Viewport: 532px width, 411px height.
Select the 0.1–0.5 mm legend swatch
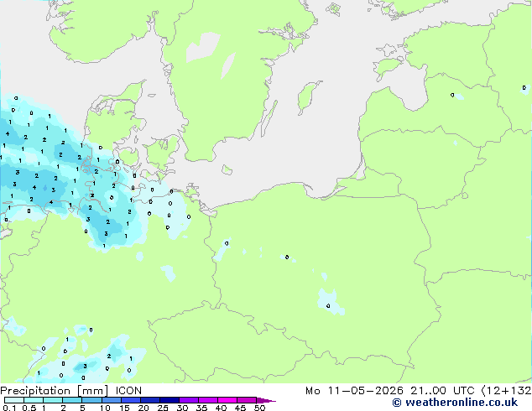(14, 400)
